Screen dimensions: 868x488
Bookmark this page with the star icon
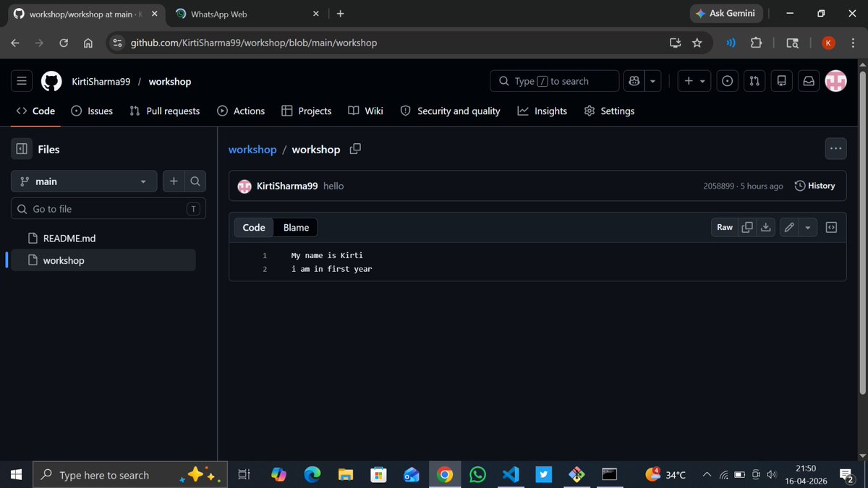[697, 43]
